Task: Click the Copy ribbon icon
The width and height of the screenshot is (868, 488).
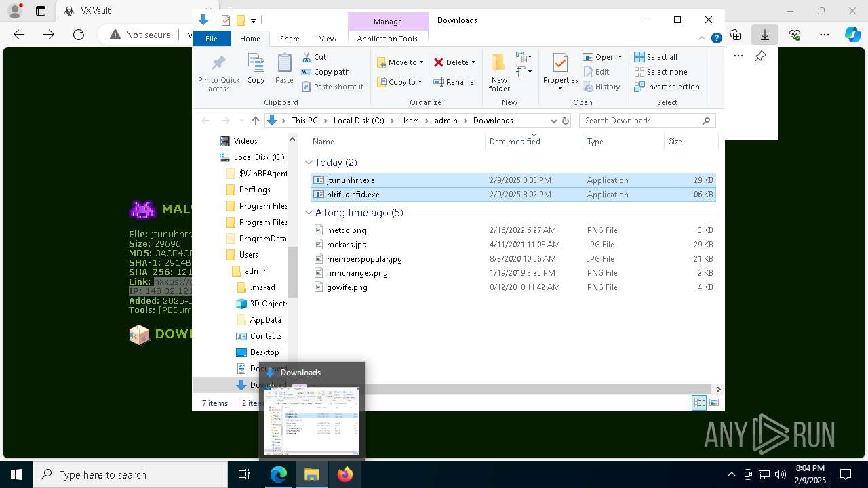Action: point(256,63)
